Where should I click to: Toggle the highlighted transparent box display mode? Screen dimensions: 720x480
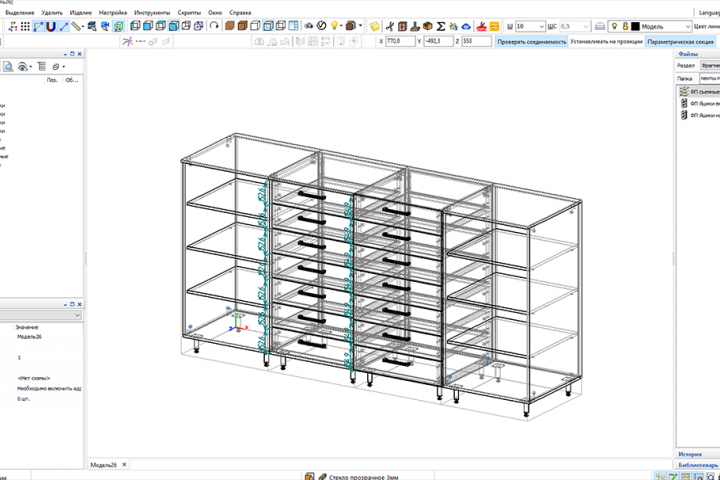click(268, 26)
